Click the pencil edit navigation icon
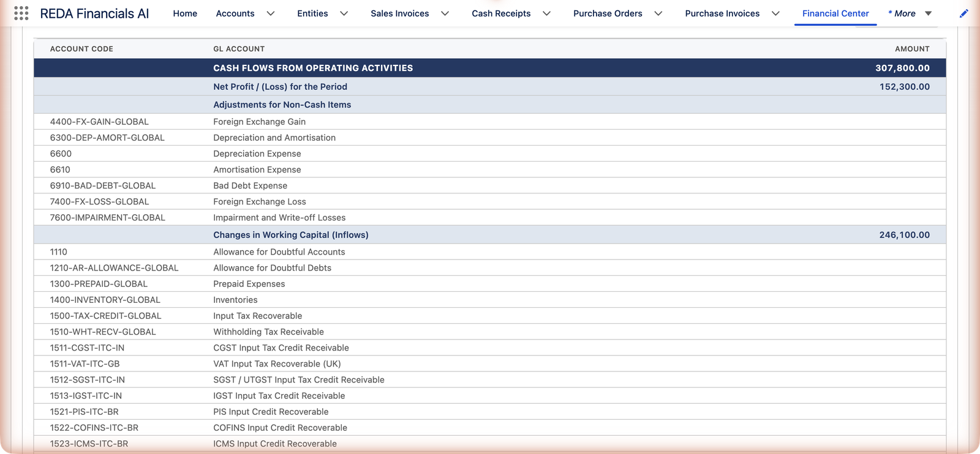The image size is (980, 454). [x=964, y=13]
